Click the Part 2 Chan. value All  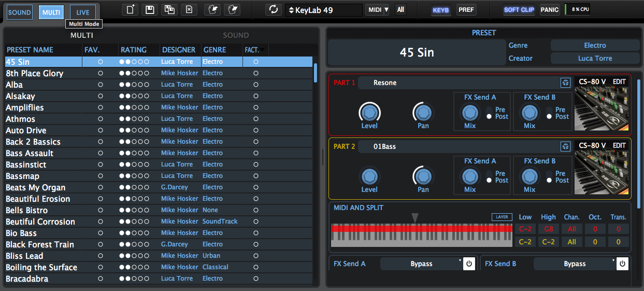571,242
